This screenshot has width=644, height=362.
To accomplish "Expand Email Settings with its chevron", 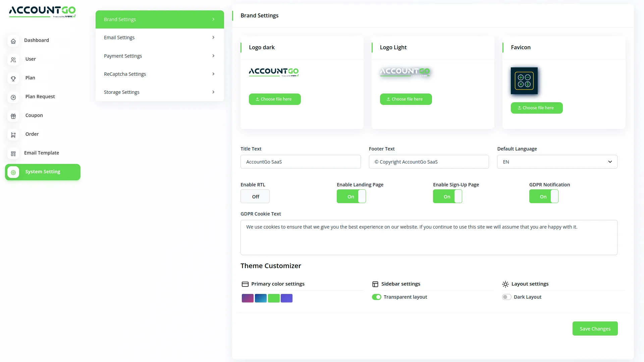I will (x=213, y=38).
